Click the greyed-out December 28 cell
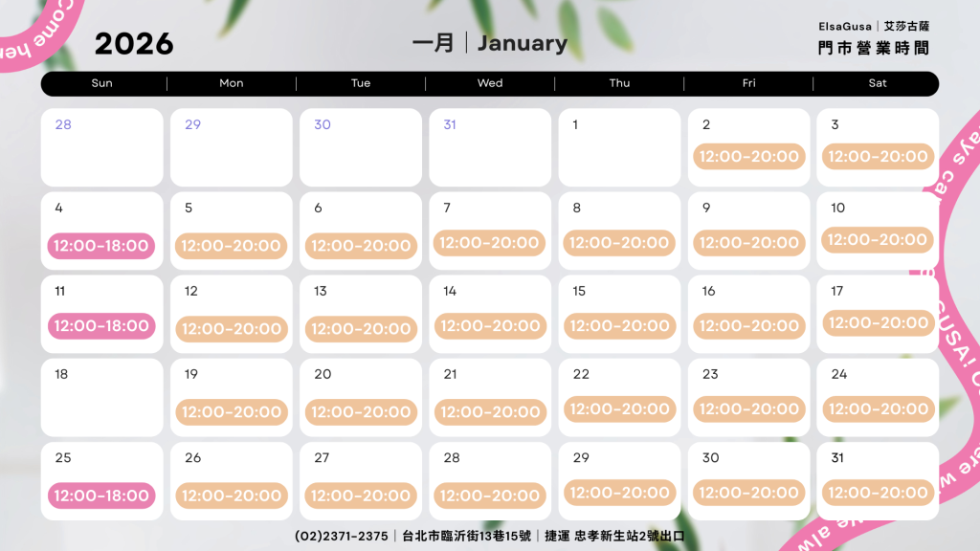 point(101,147)
